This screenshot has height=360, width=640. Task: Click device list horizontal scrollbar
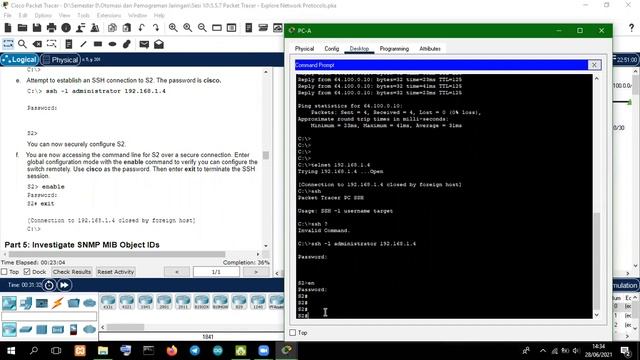(126, 327)
